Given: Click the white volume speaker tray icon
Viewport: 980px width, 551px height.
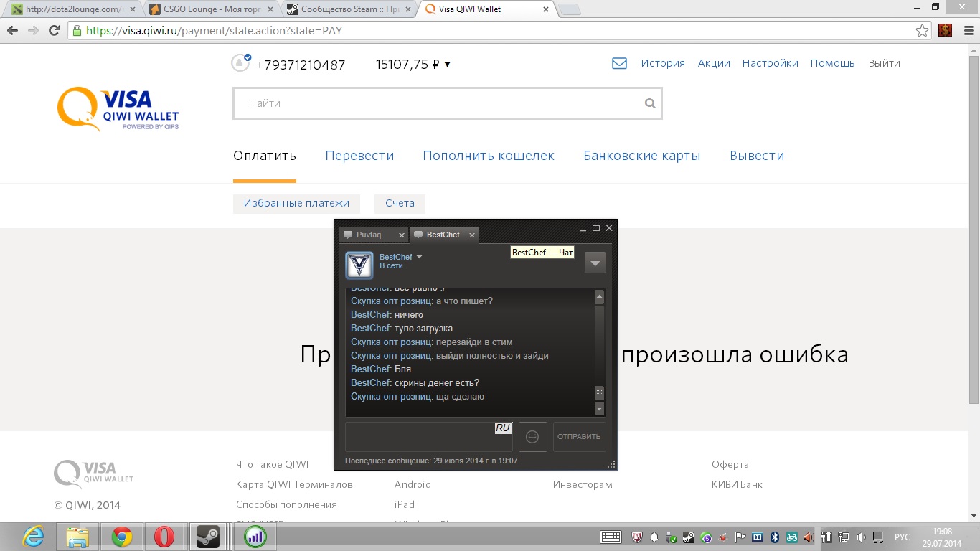Looking at the screenshot, I should coord(861,537).
